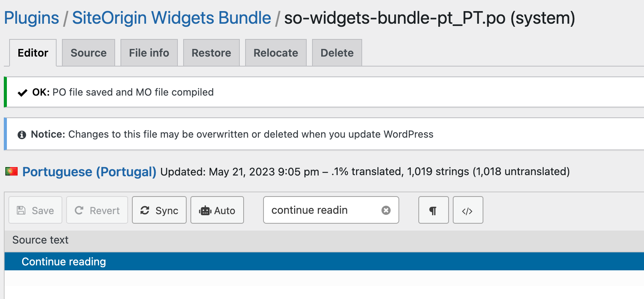
Task: Open the Delete tab
Action: tap(337, 53)
